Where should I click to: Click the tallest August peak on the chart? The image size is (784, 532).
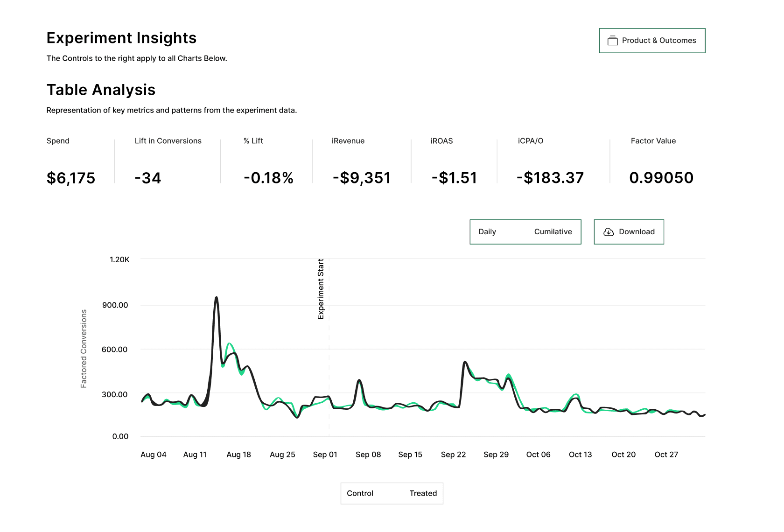point(216,298)
